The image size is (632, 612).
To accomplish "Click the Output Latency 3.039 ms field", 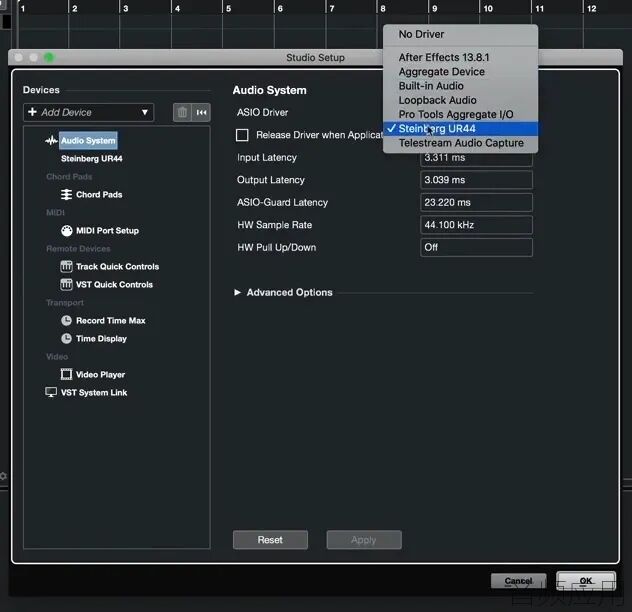I will [x=476, y=180].
